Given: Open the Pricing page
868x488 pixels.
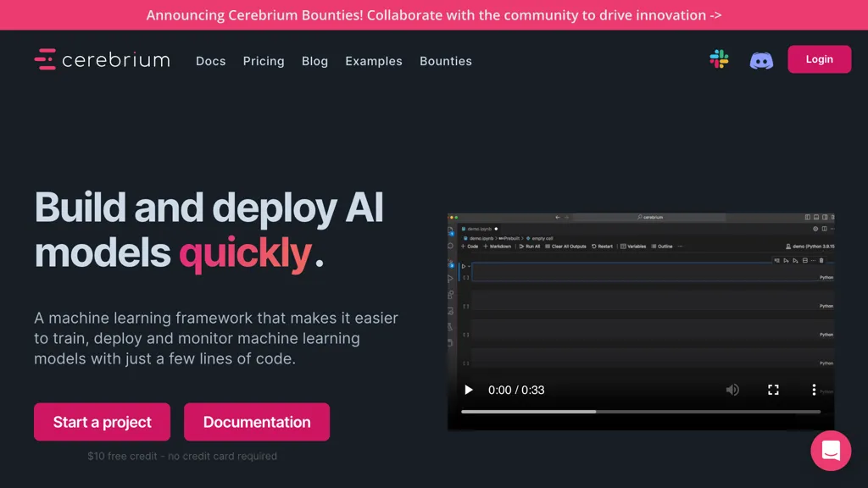Looking at the screenshot, I should 264,61.
